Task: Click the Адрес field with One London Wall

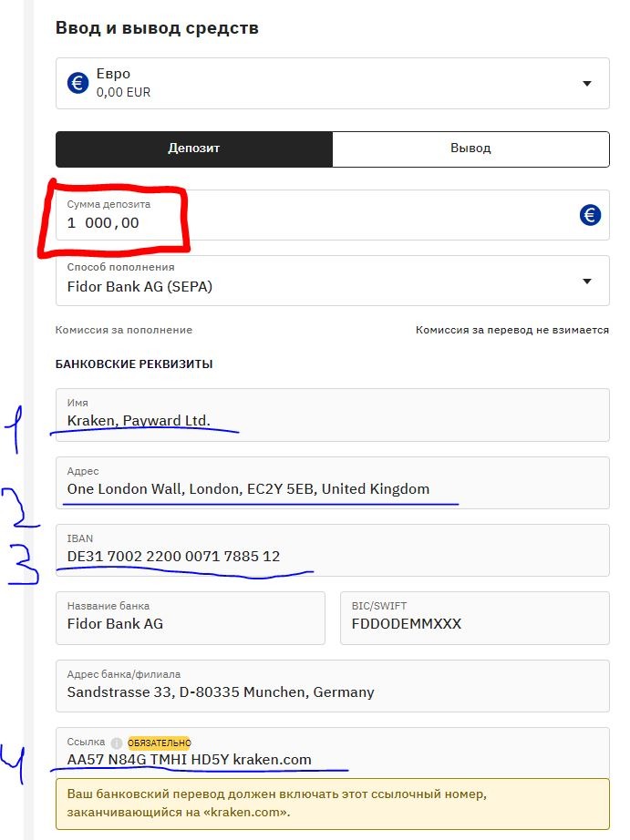Action: (x=333, y=483)
